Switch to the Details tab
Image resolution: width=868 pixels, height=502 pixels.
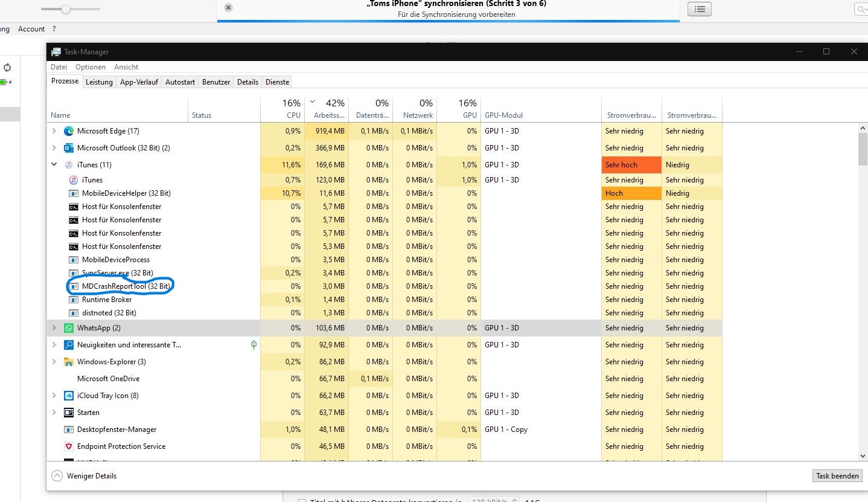[247, 82]
